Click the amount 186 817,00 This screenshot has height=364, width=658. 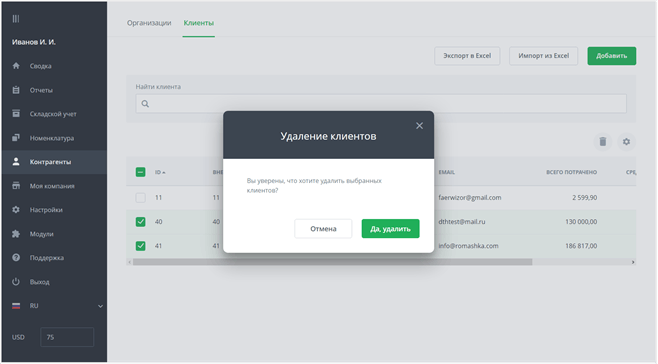pos(581,246)
